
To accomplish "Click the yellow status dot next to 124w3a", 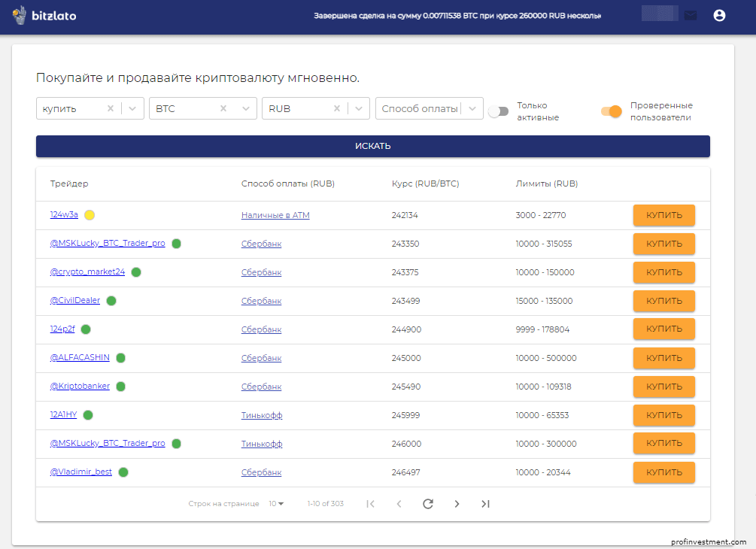I will tap(90, 215).
